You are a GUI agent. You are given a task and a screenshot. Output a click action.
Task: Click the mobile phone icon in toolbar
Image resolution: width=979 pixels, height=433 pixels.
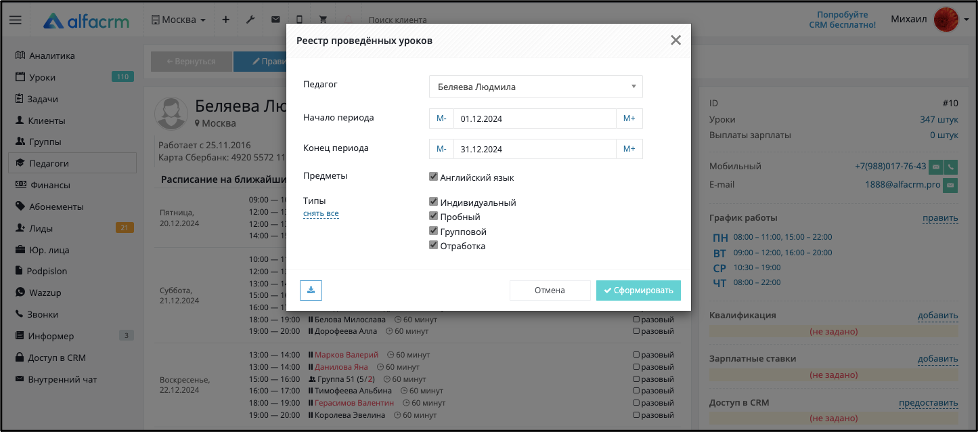click(x=299, y=20)
